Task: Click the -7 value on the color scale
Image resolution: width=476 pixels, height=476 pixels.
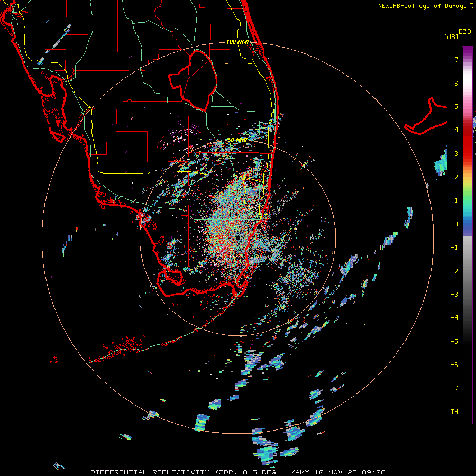Action: tap(454, 388)
